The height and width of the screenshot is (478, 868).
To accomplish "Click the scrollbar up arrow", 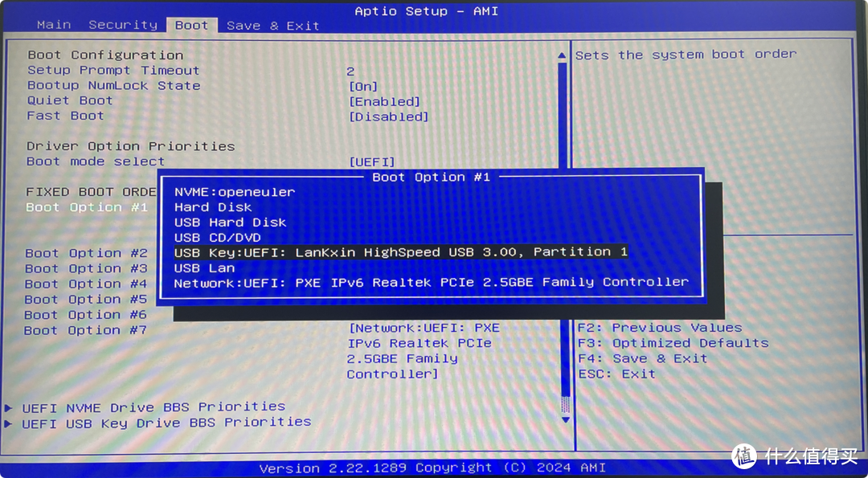I will pos(563,56).
